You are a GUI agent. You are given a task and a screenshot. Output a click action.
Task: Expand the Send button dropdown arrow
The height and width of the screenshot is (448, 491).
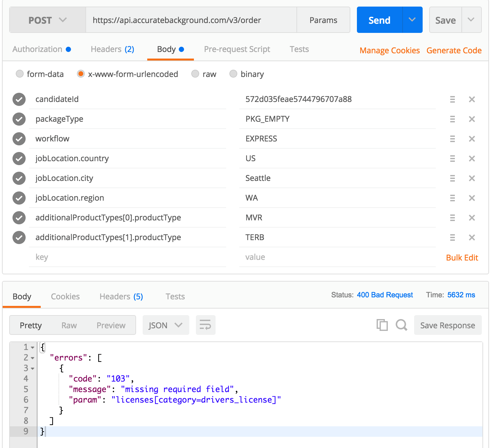click(x=412, y=20)
